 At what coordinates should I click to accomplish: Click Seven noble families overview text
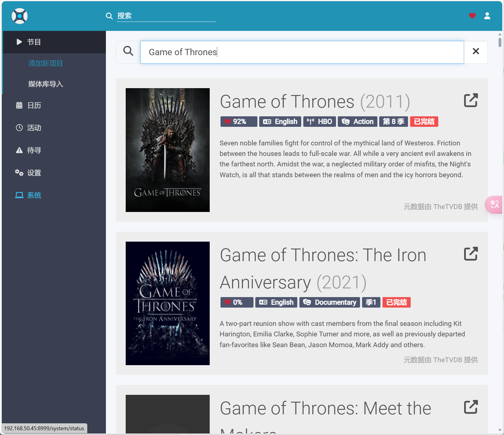(x=345, y=159)
